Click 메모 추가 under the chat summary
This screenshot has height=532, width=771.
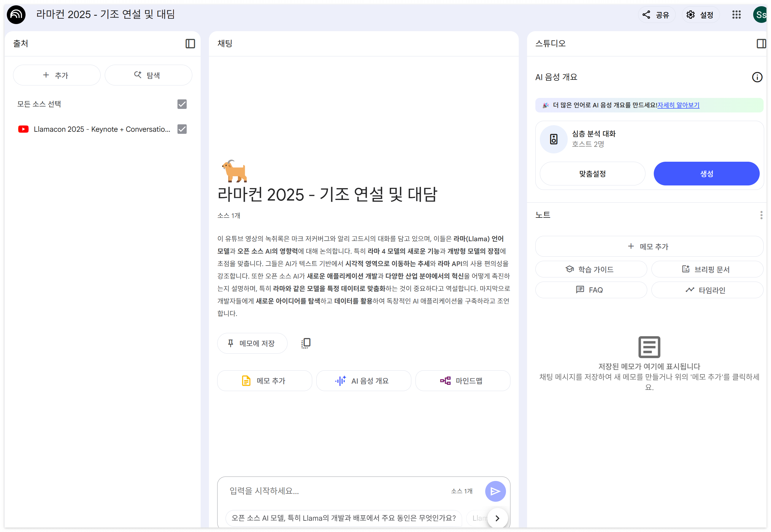[x=264, y=381]
